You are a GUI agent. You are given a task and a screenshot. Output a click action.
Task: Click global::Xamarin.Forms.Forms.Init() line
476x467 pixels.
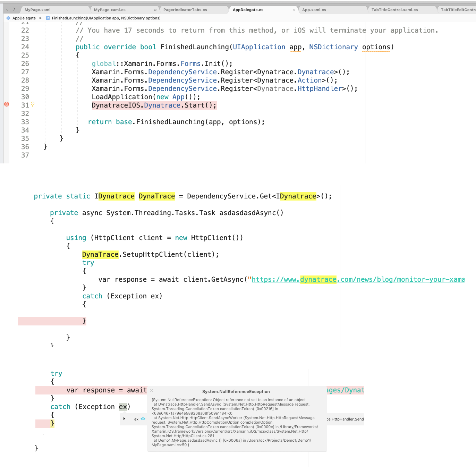click(x=162, y=64)
